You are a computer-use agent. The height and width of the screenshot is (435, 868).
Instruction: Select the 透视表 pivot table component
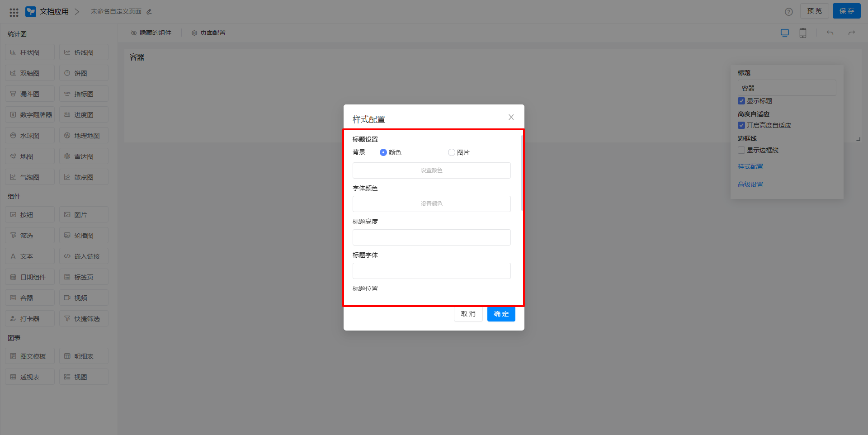(x=29, y=376)
